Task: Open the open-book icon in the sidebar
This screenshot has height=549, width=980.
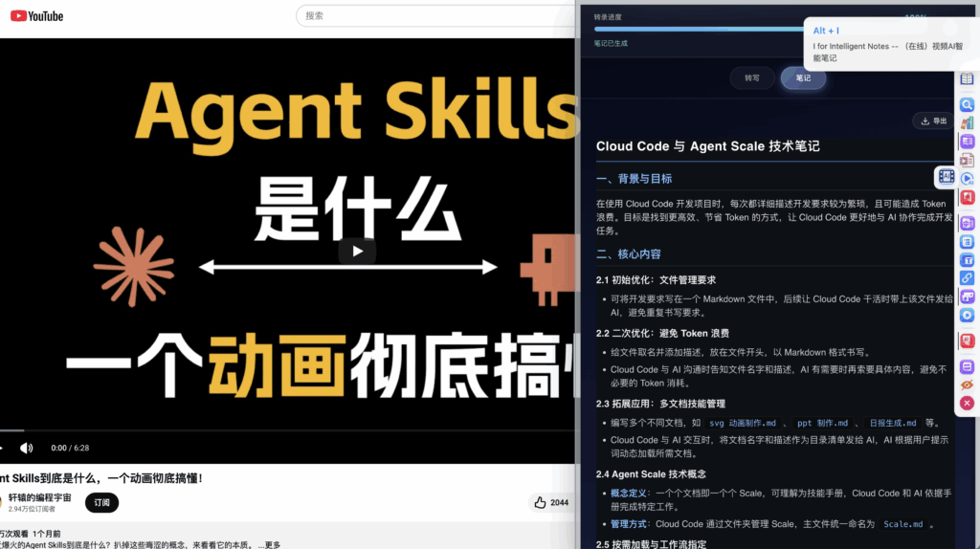Action: pos(967,79)
